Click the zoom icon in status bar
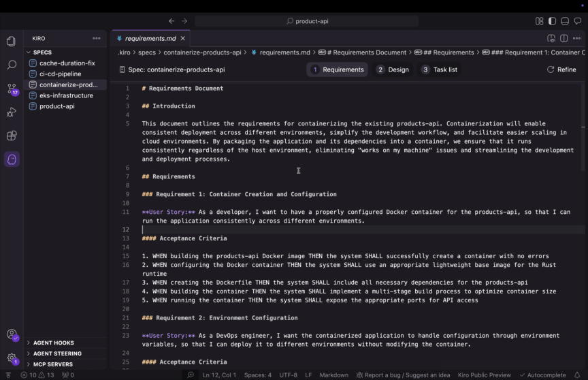Image resolution: width=588 pixels, height=380 pixels. [x=191, y=375]
